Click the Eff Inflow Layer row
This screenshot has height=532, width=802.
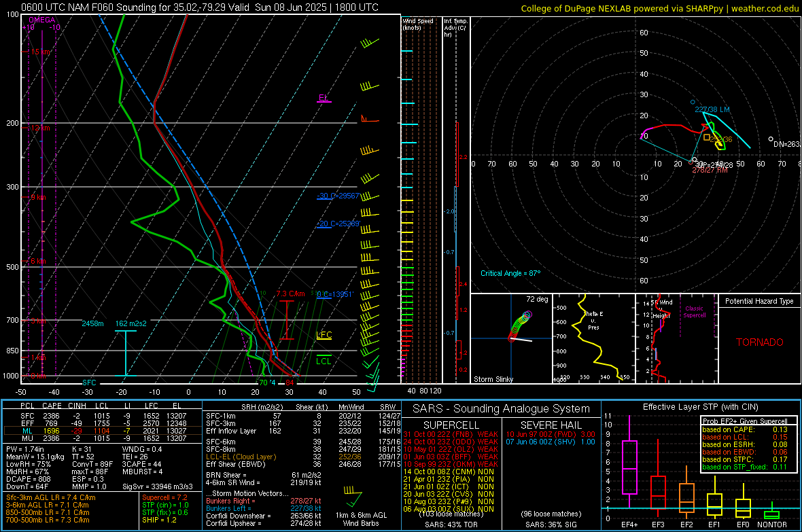click(303, 431)
